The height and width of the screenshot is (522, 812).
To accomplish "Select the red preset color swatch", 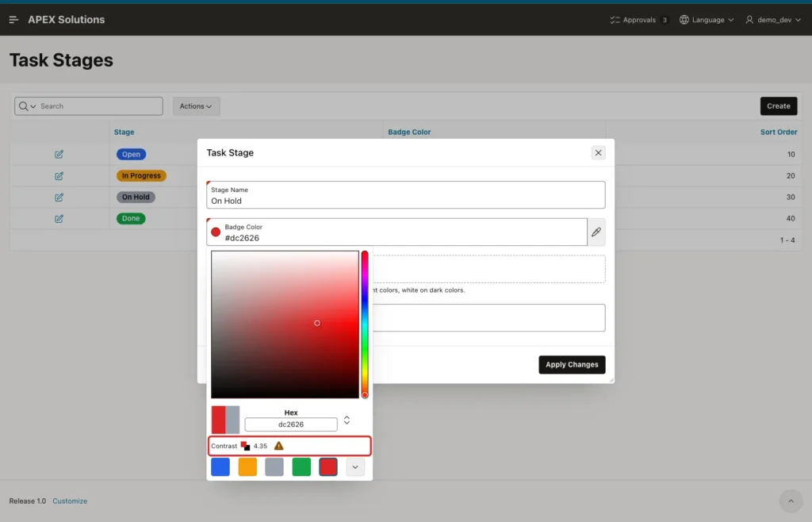I will coord(328,467).
